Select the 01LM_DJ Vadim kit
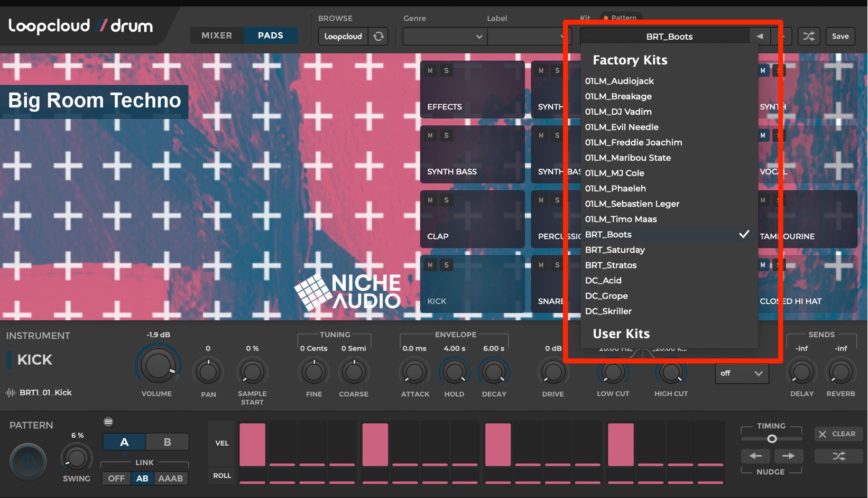 pos(669,112)
